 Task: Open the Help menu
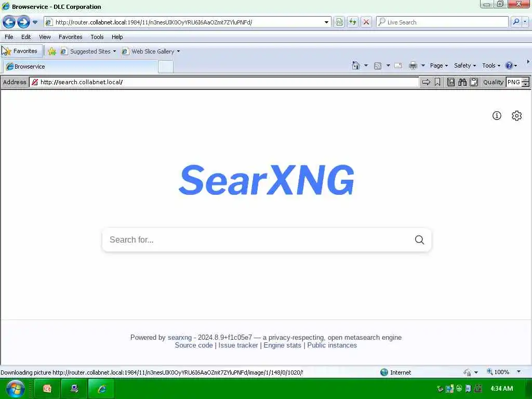click(117, 37)
